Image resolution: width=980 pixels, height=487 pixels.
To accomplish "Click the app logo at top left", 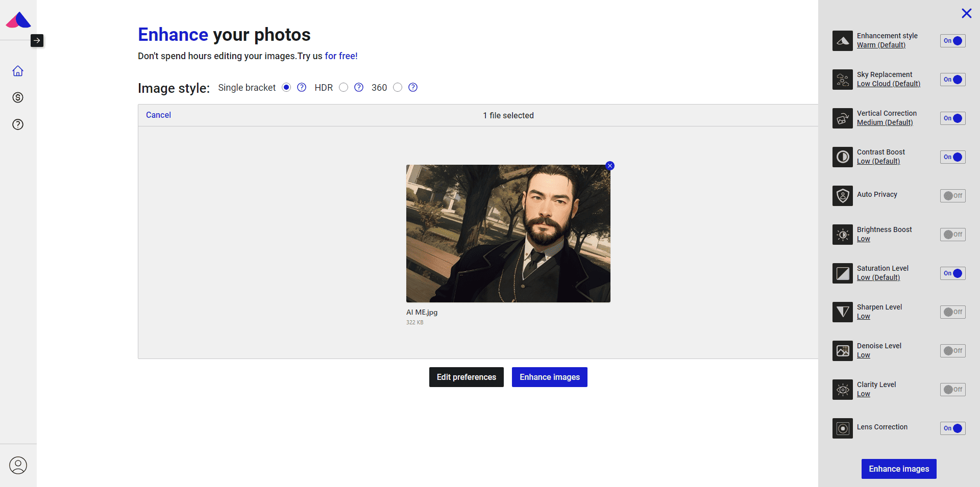I will point(18,19).
